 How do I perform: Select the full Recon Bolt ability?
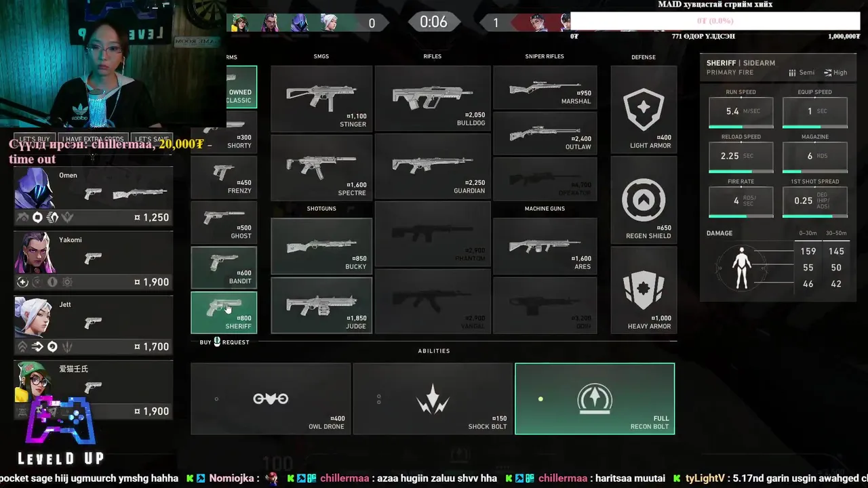click(595, 399)
